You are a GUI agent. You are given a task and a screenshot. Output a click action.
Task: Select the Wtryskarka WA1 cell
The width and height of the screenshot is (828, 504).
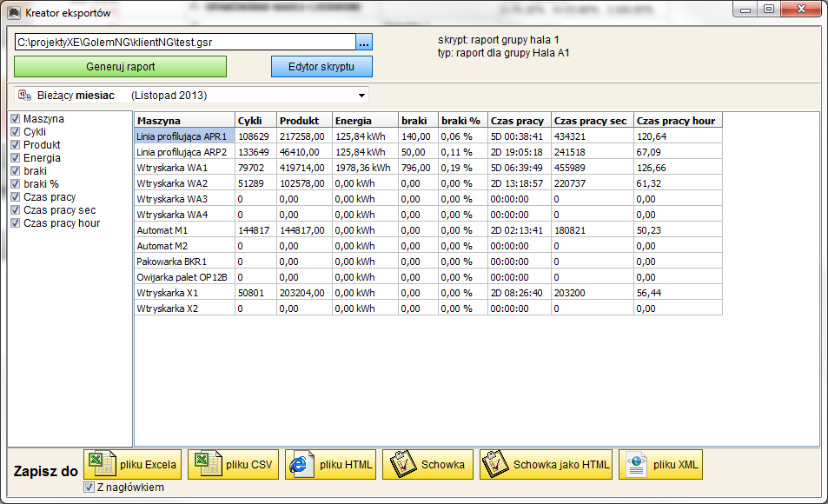pyautogui.click(x=184, y=168)
